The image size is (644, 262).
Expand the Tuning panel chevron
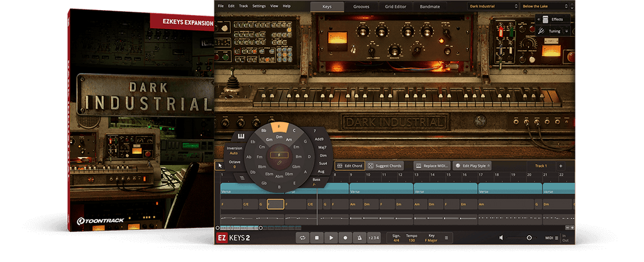click(567, 31)
